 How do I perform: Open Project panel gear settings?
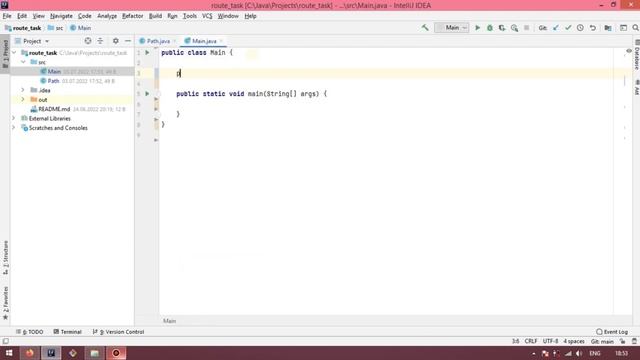click(116, 41)
